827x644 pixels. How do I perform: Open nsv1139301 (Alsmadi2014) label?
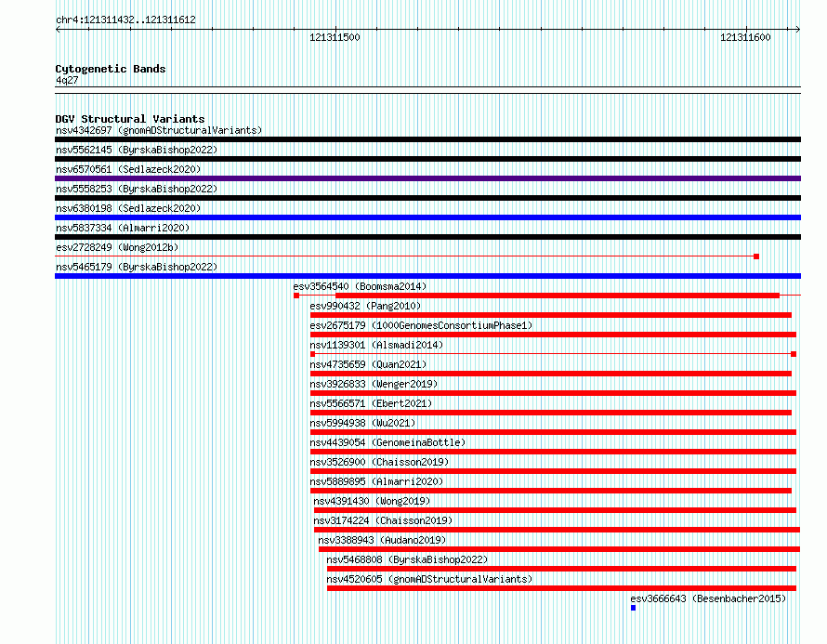pyautogui.click(x=376, y=345)
